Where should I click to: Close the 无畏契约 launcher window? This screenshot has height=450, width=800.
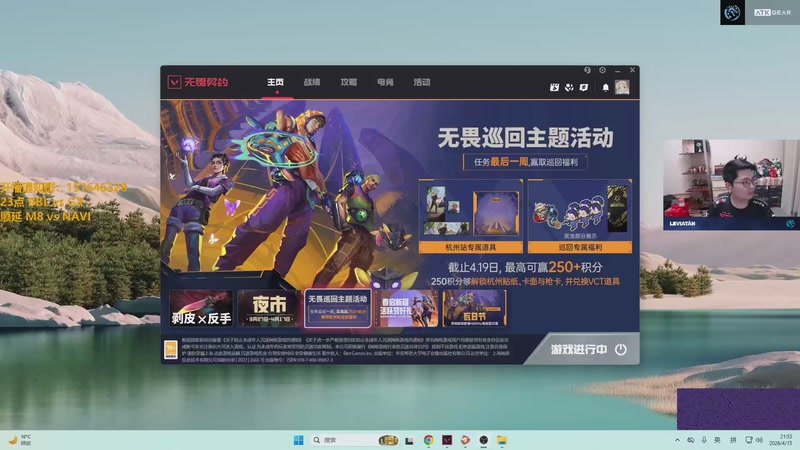click(632, 70)
